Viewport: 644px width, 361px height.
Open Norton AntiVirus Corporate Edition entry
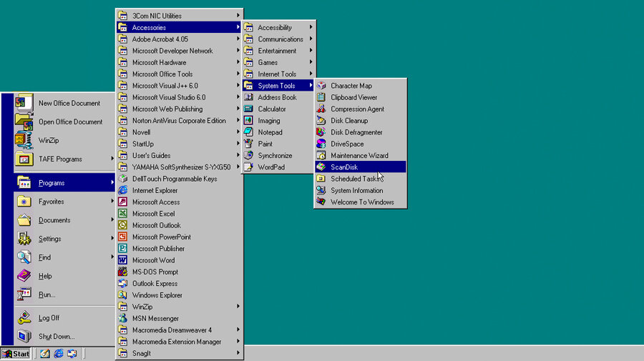(180, 121)
